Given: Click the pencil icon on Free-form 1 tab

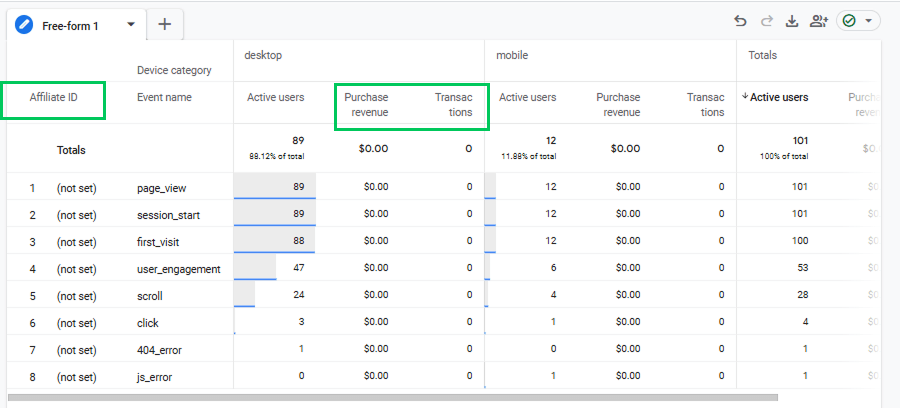Looking at the screenshot, I should coord(24,25).
